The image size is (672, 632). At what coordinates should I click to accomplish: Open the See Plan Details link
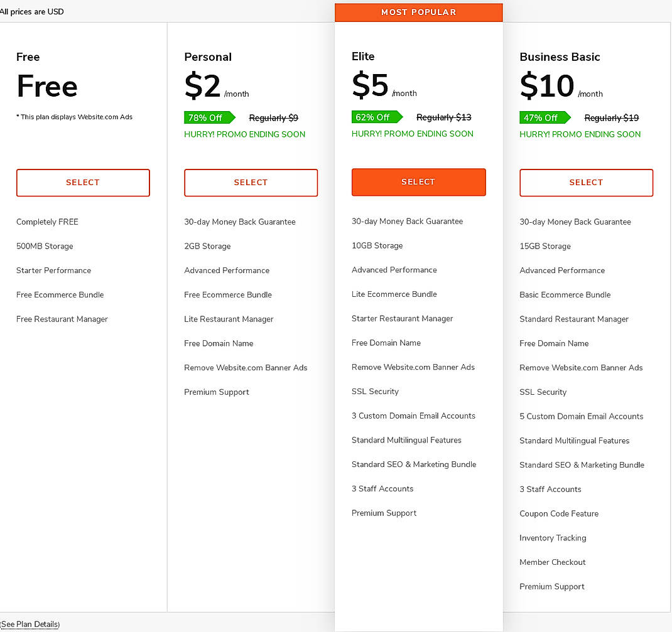(x=31, y=624)
